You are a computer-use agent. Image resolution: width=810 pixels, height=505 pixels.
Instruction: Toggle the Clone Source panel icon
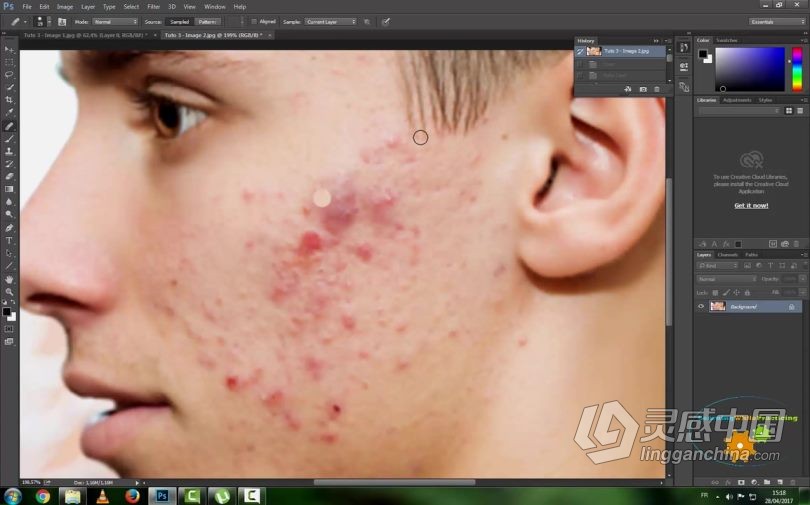[x=63, y=22]
